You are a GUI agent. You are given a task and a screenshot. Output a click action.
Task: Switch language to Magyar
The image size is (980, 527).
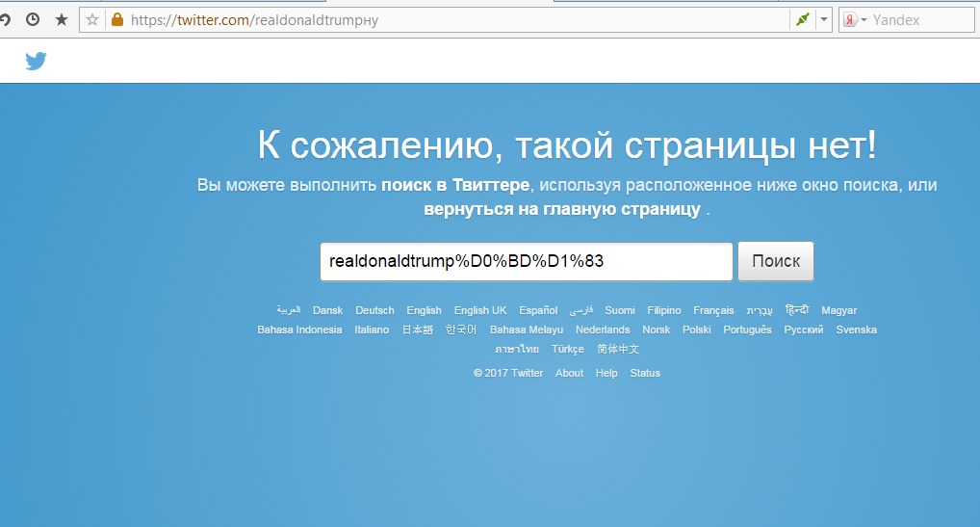tap(838, 310)
